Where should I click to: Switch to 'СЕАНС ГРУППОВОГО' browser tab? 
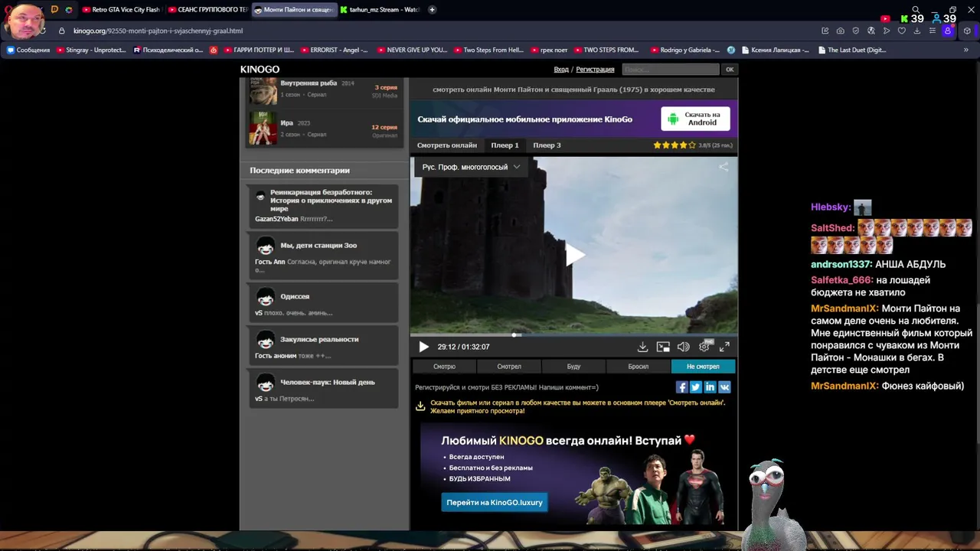coord(207,10)
